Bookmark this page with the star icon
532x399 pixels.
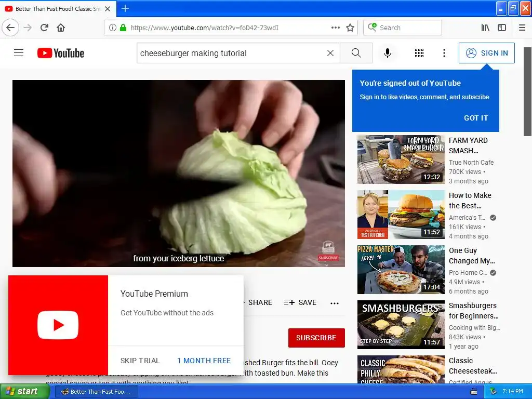click(350, 28)
